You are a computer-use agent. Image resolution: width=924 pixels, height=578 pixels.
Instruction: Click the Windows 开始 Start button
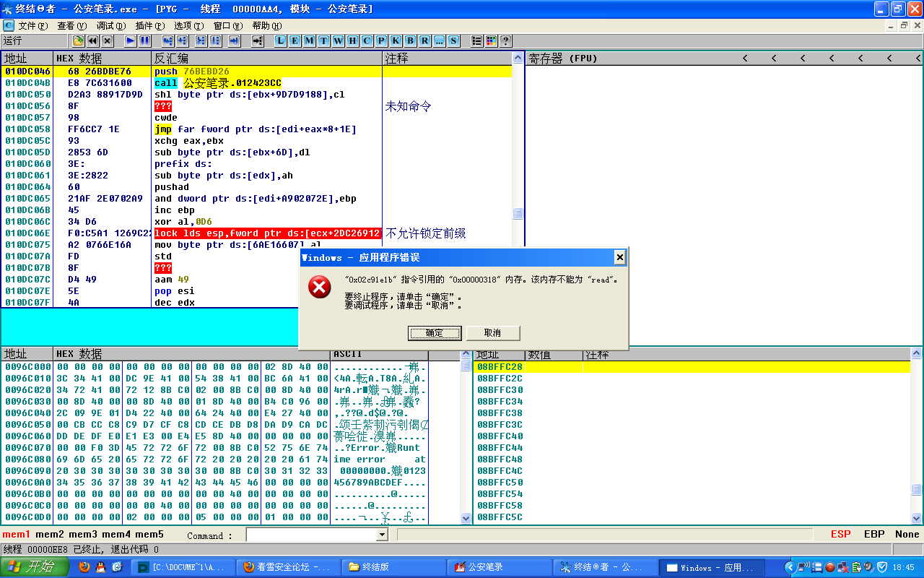pyautogui.click(x=35, y=567)
